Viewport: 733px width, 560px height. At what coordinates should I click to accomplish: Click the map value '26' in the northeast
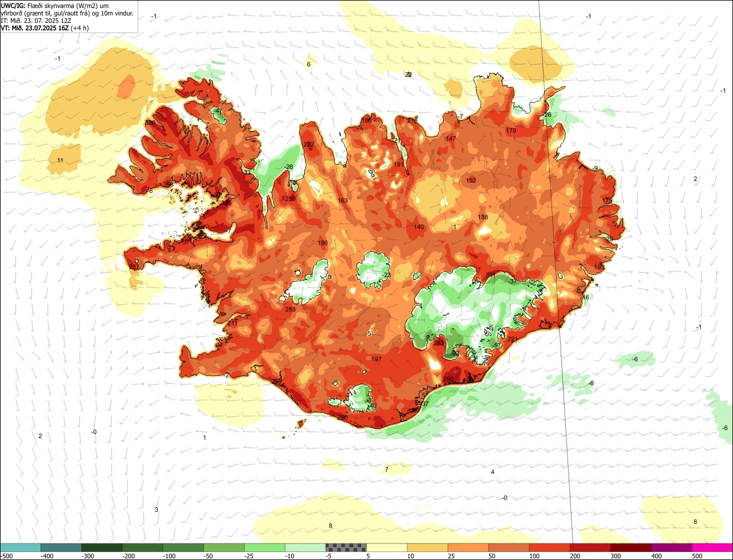[x=547, y=115]
